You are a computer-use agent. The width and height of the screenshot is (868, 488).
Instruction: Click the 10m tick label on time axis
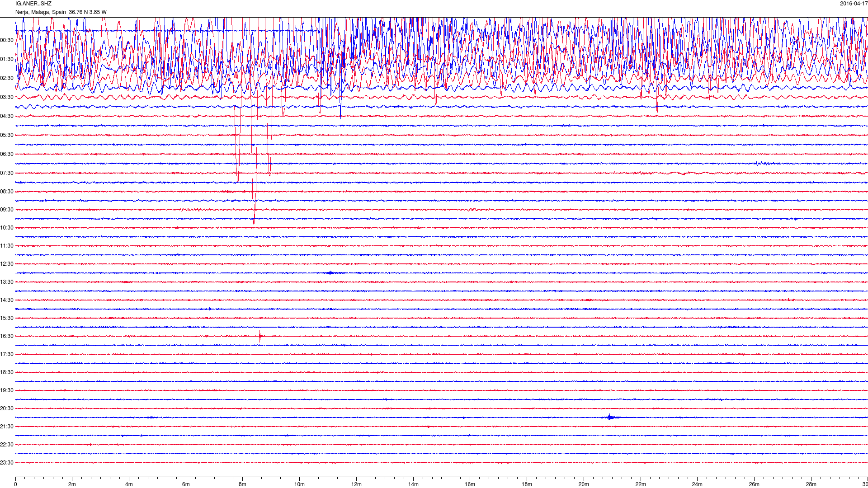(x=299, y=484)
